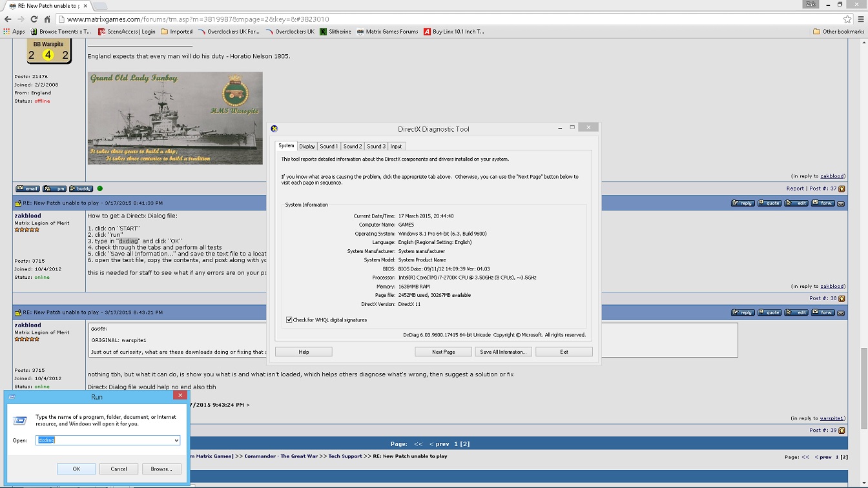Screen dimensions: 868x488
Task: Close the Run dialog with red X
Action: pos(180,396)
